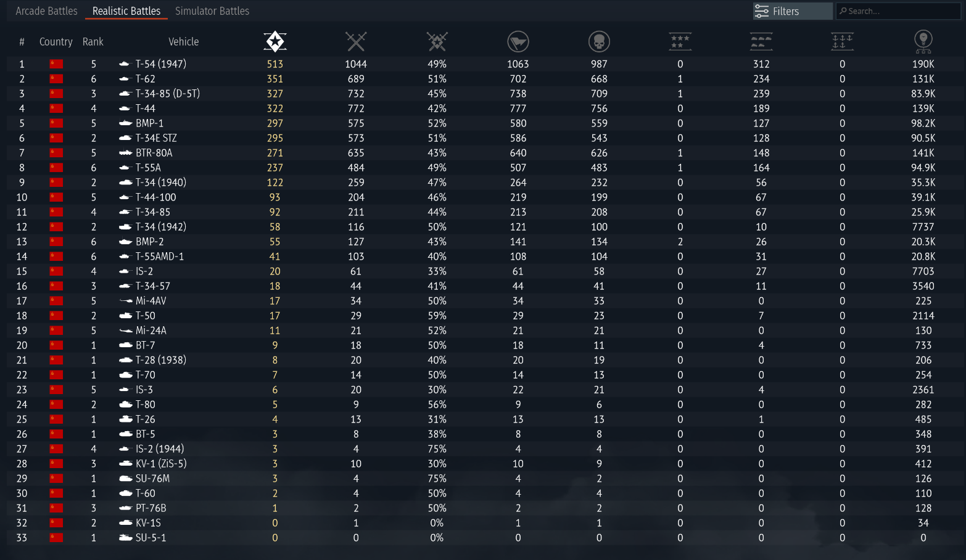
Task: Click the vehicle icon beside BMP-1
Action: [x=125, y=123]
